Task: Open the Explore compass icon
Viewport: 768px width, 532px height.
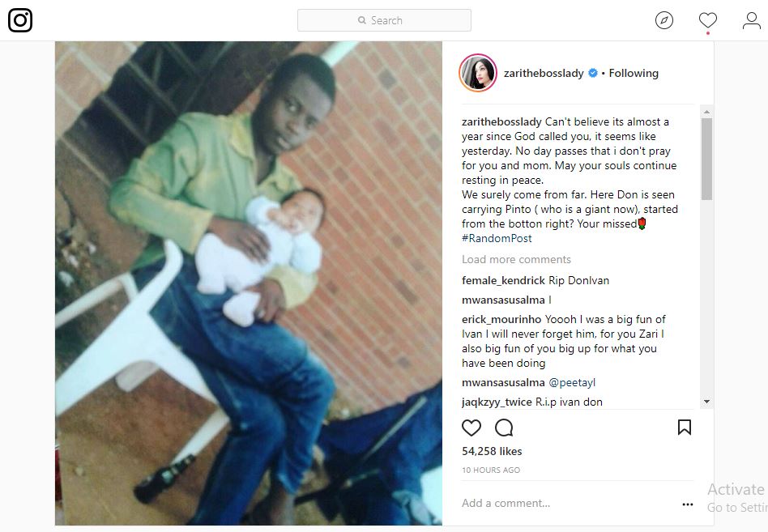Action: coord(664,20)
